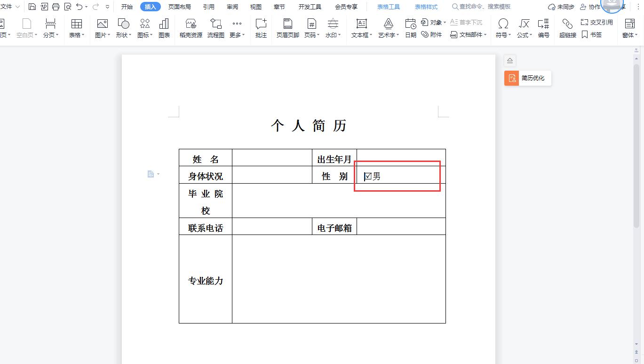Insert a chart with the 图表 icon
Image resolution: width=644 pixels, height=364 pixels.
pyautogui.click(x=164, y=28)
